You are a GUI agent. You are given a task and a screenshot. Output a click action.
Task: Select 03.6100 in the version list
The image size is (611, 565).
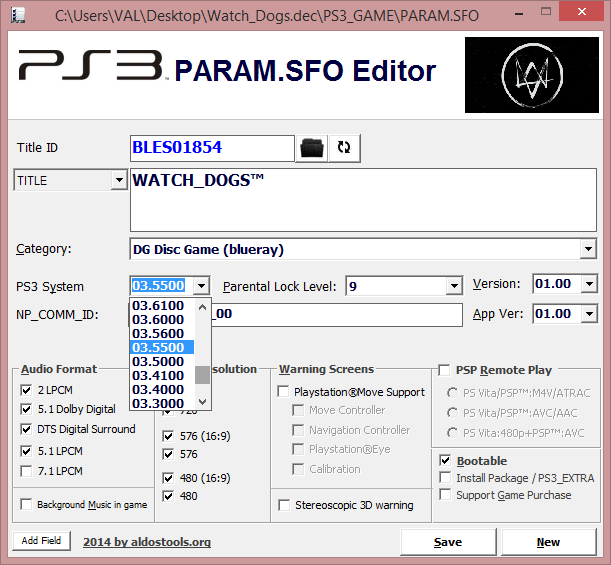point(162,305)
